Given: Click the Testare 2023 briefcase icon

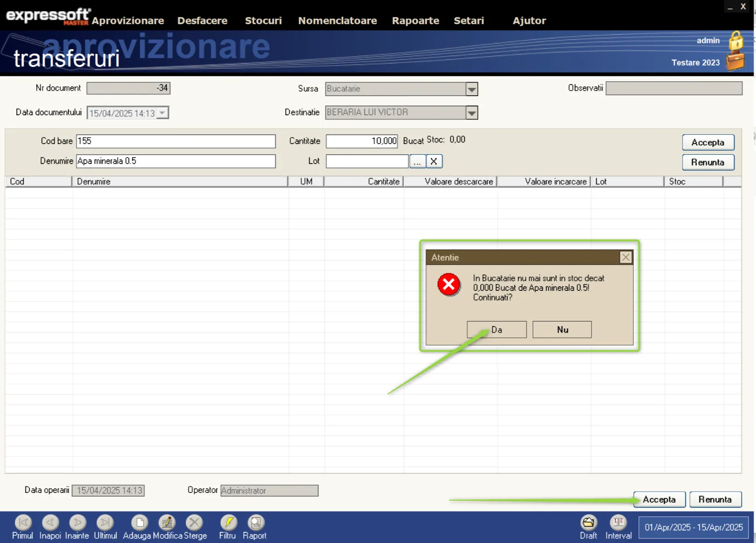Looking at the screenshot, I should click(736, 61).
